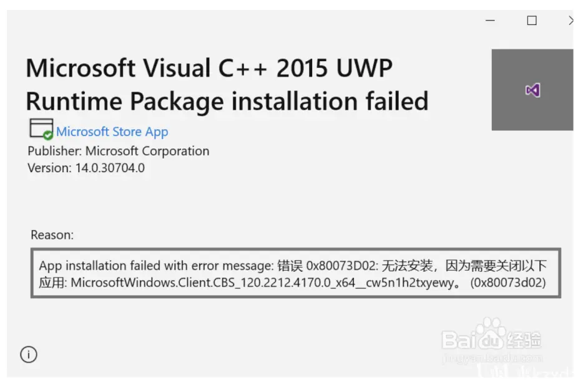This screenshot has height=386, width=588.
Task: Minimize the installer window
Action: point(490,20)
